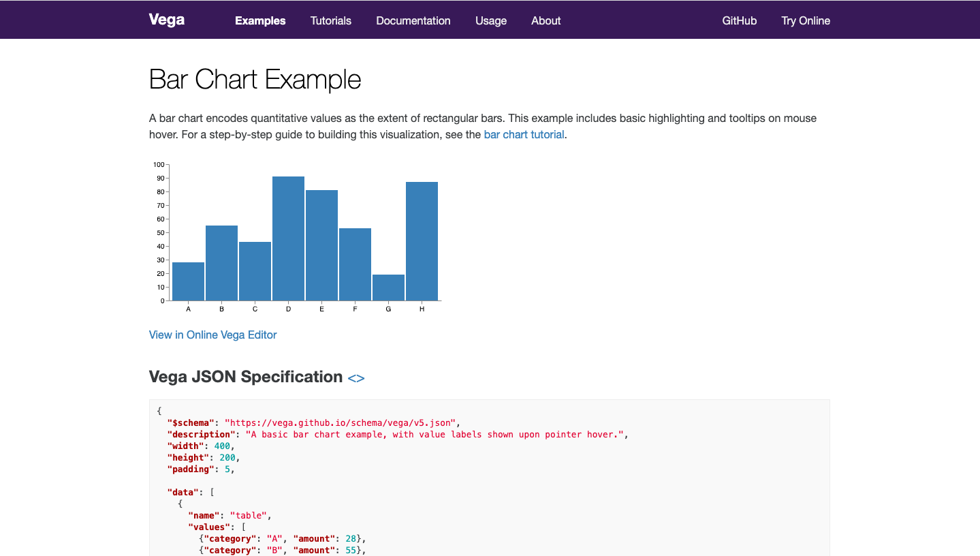Click the Bar Chart Example heading
Image resolution: width=980 pixels, height=556 pixels.
tap(255, 80)
